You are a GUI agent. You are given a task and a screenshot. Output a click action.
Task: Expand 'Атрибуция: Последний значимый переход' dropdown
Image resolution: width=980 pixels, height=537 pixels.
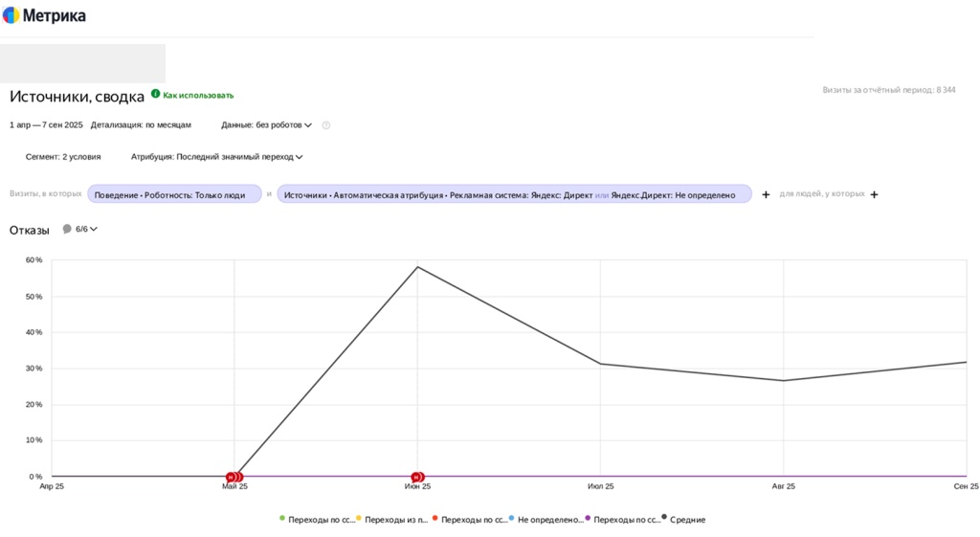click(x=216, y=157)
